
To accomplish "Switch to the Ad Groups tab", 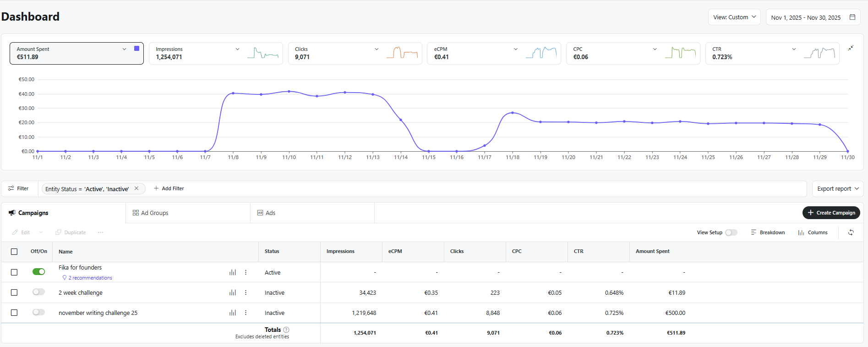I will tap(151, 213).
